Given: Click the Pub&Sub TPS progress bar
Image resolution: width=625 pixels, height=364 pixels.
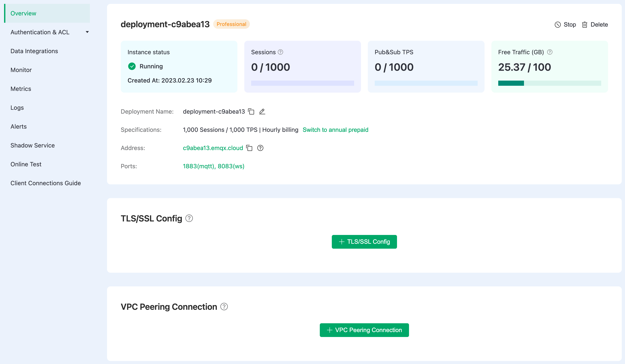Looking at the screenshot, I should pos(426,83).
